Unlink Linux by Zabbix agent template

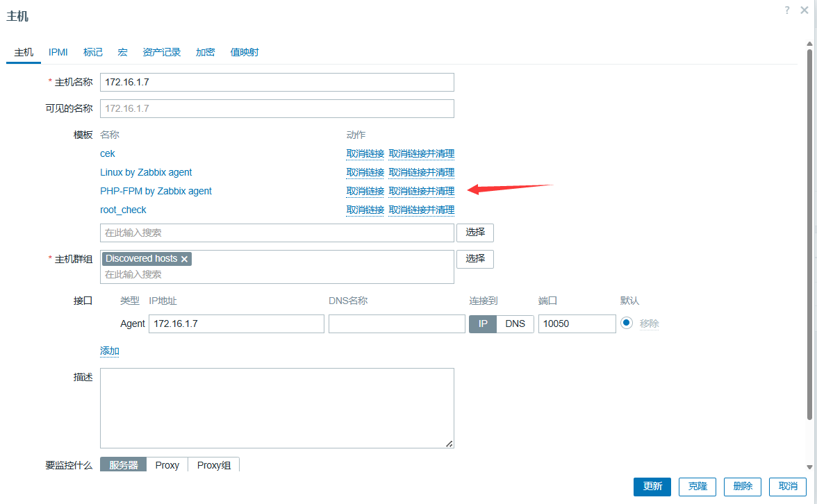pos(365,172)
